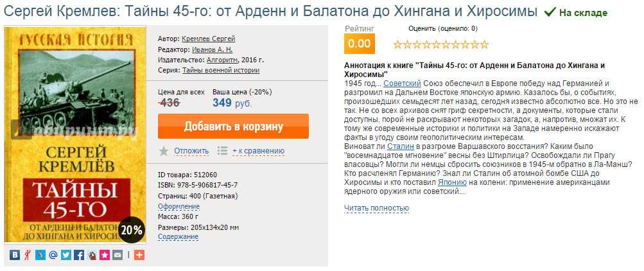Image resolution: width=644 pixels, height=271 pixels.
Task: Share via Mail.ru @ icon
Action: (x=53, y=255)
